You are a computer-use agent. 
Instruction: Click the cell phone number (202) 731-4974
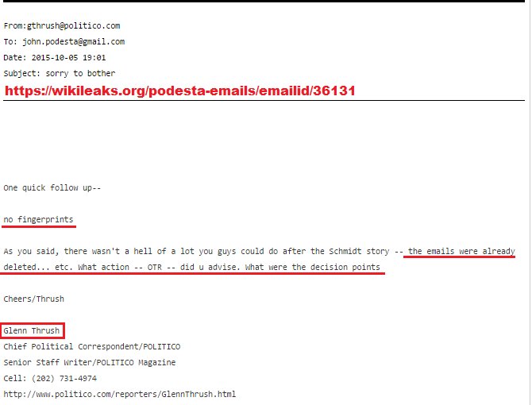tap(64, 378)
